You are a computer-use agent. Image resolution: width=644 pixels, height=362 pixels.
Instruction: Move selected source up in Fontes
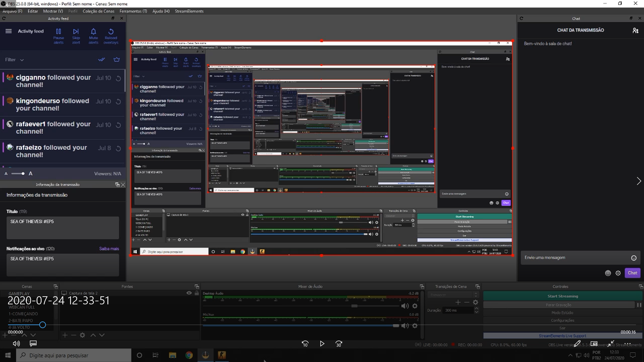pyautogui.click(x=93, y=335)
